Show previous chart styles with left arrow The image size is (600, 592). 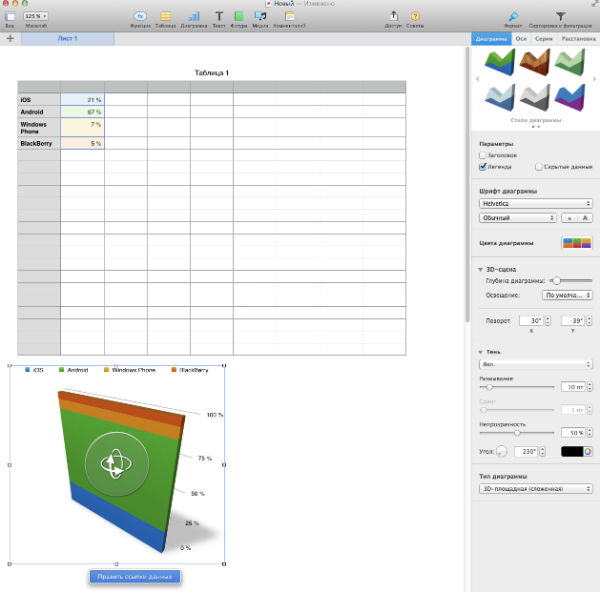(x=477, y=79)
